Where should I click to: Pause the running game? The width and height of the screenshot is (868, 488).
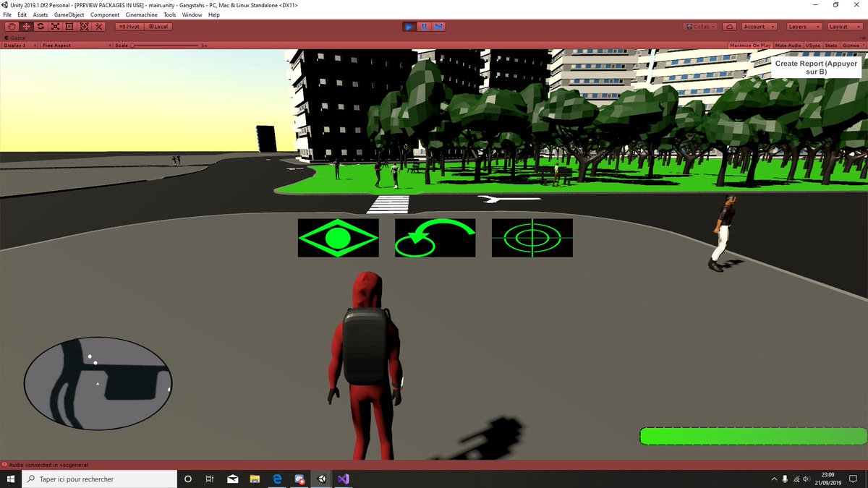point(424,27)
